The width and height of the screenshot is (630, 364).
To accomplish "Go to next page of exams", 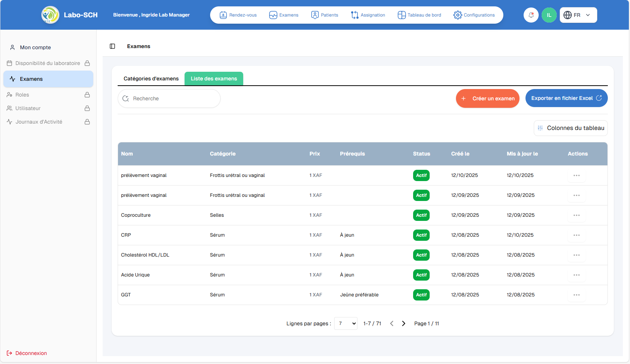I will coord(404,323).
